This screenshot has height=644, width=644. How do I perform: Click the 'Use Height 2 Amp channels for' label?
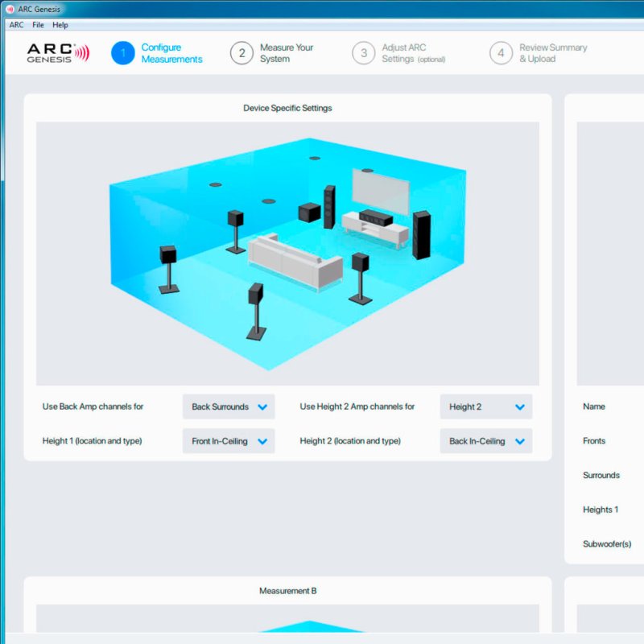(357, 407)
